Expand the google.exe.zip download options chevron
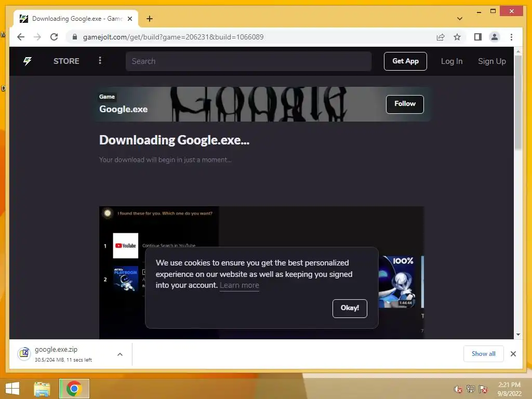Screen dimensions: 532x399 tap(120, 354)
